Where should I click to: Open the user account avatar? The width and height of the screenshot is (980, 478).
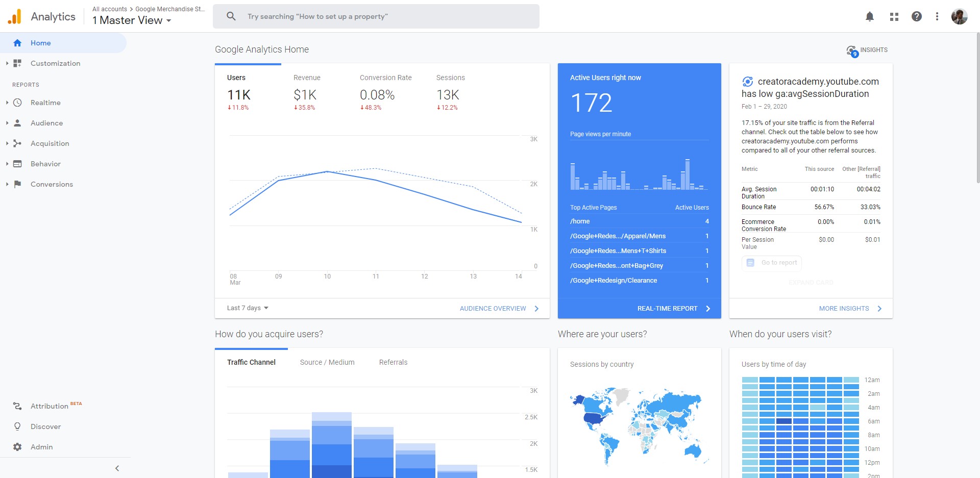point(959,16)
